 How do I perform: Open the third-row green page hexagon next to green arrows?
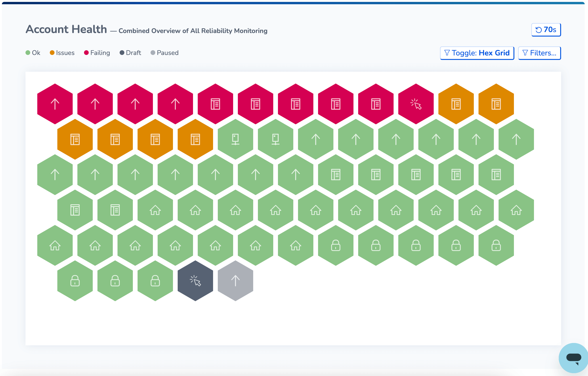336,175
